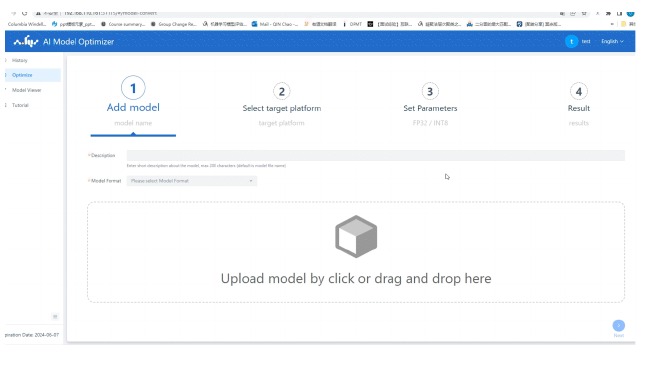Image resolution: width=660 pixels, height=370 pixels.
Task: Click the Model Format field label
Action: coord(106,181)
